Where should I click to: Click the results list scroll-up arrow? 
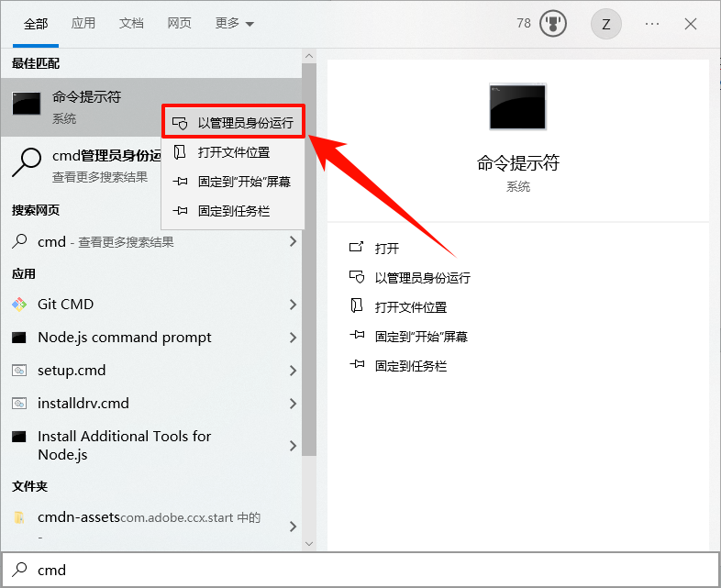pos(309,56)
